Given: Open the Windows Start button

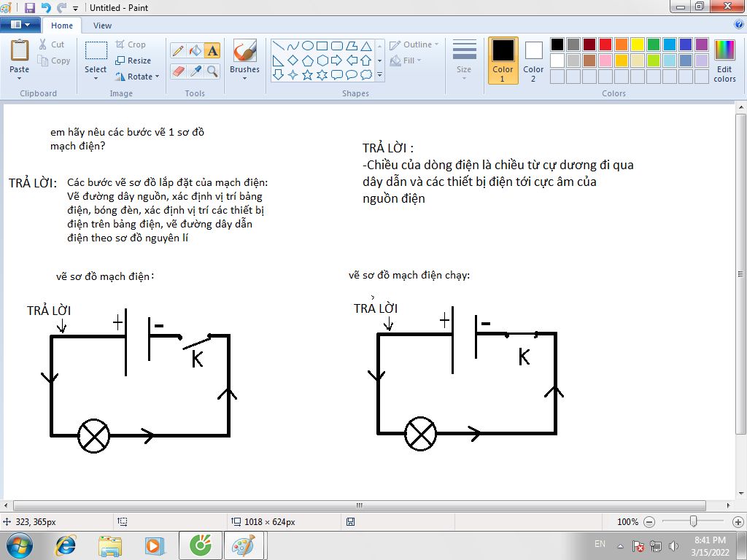Looking at the screenshot, I should click(19, 545).
